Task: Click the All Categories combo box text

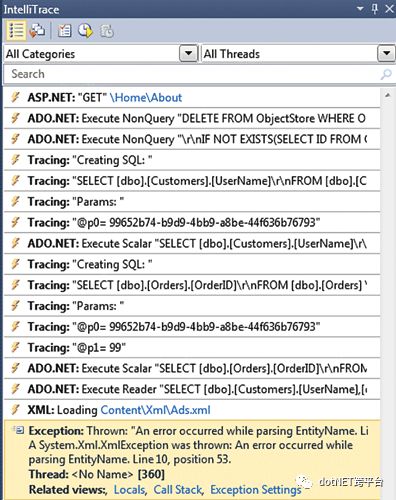Action: pyautogui.click(x=40, y=54)
